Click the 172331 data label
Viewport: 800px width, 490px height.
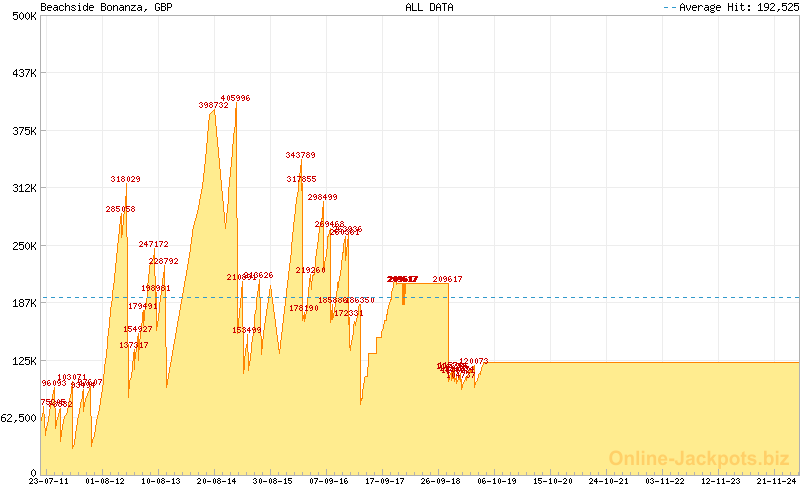(348, 313)
